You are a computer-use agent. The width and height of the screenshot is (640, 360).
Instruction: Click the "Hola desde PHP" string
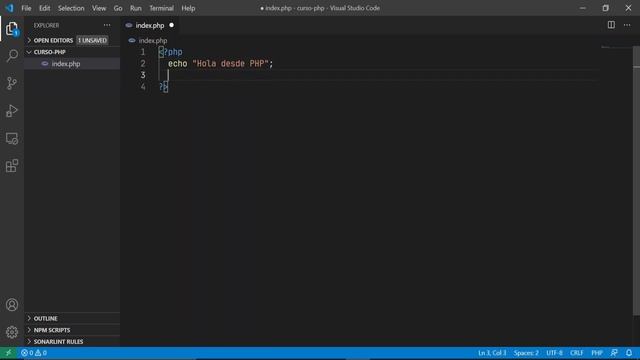231,64
